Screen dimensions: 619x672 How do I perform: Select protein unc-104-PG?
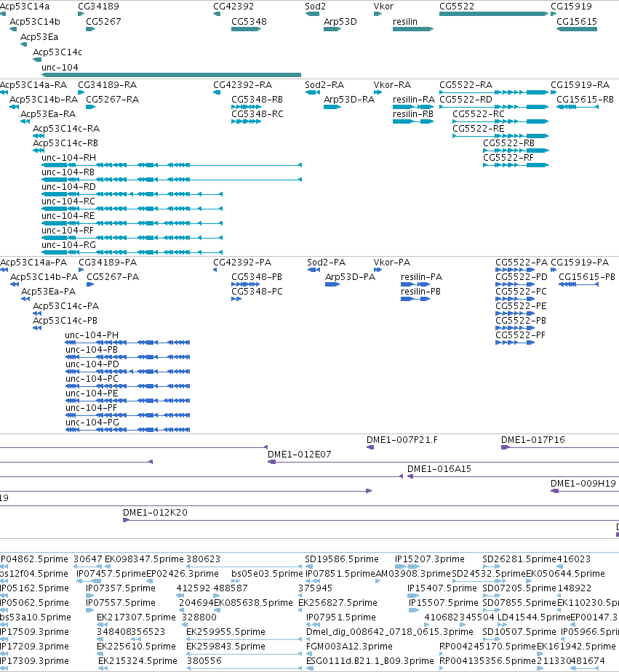(127, 430)
